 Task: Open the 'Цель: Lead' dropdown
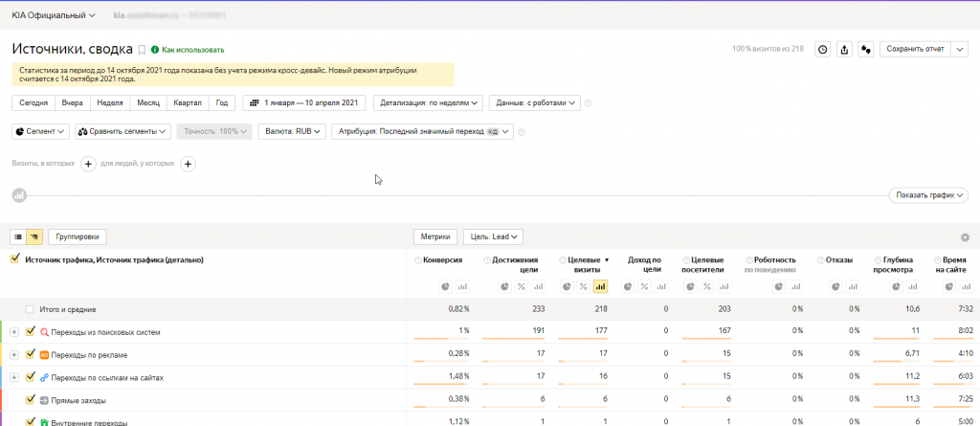pyautogui.click(x=493, y=236)
